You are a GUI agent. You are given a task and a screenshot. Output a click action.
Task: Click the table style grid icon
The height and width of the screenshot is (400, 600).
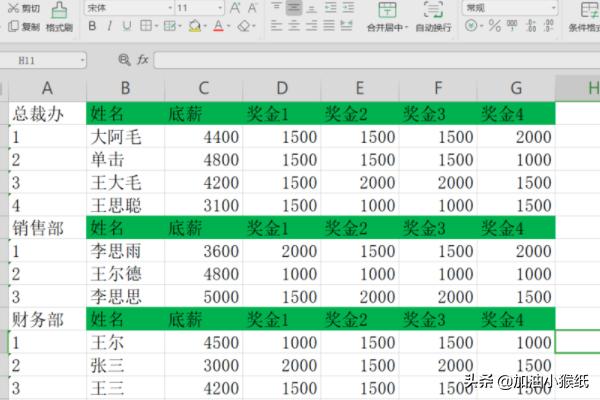tap(169, 26)
